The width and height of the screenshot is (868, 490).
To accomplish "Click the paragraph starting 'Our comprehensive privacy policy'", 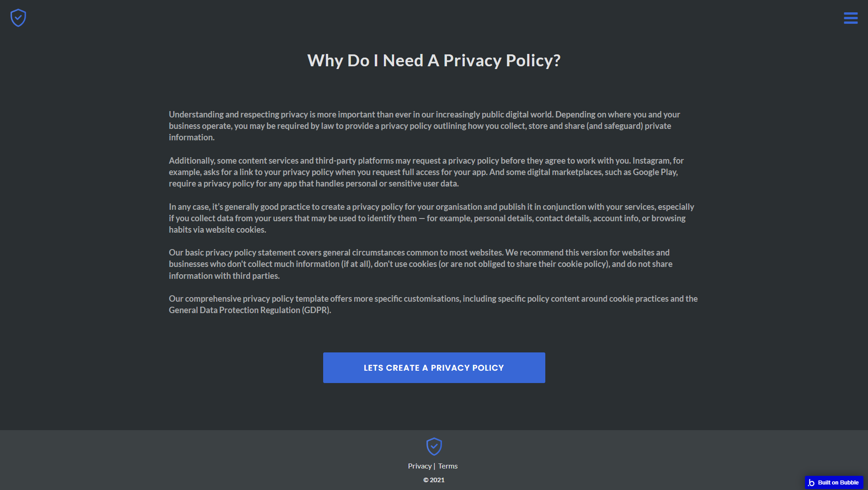I will coord(433,304).
